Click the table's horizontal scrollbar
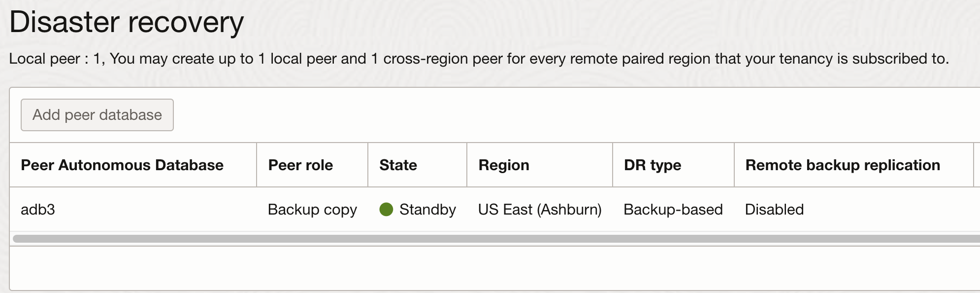Screen dimensions: 980x293 [x=496, y=239]
